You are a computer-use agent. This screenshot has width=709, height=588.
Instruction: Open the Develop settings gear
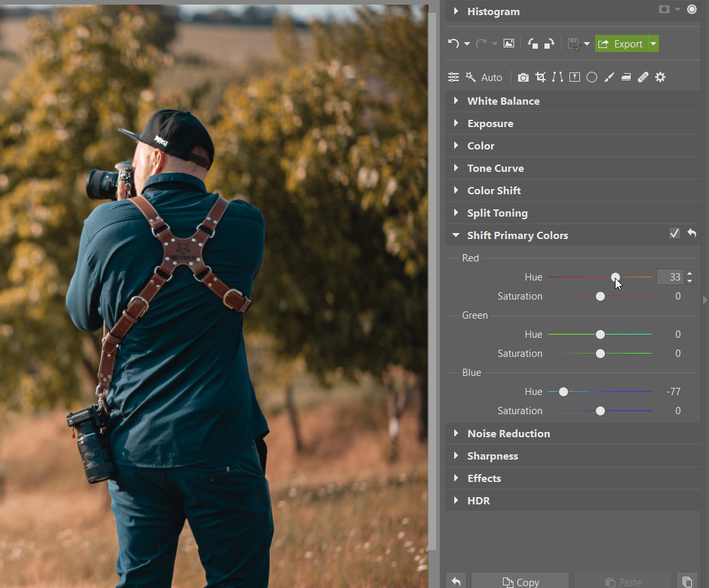[660, 77]
